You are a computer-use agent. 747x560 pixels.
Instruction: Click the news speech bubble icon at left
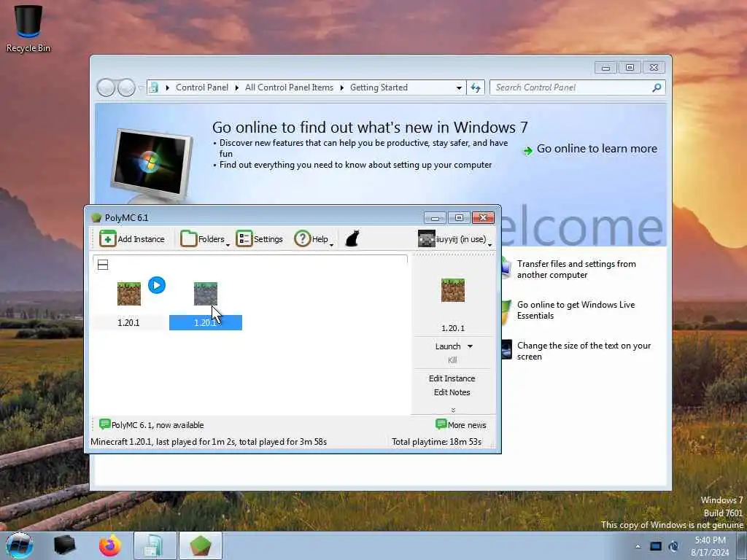104,424
